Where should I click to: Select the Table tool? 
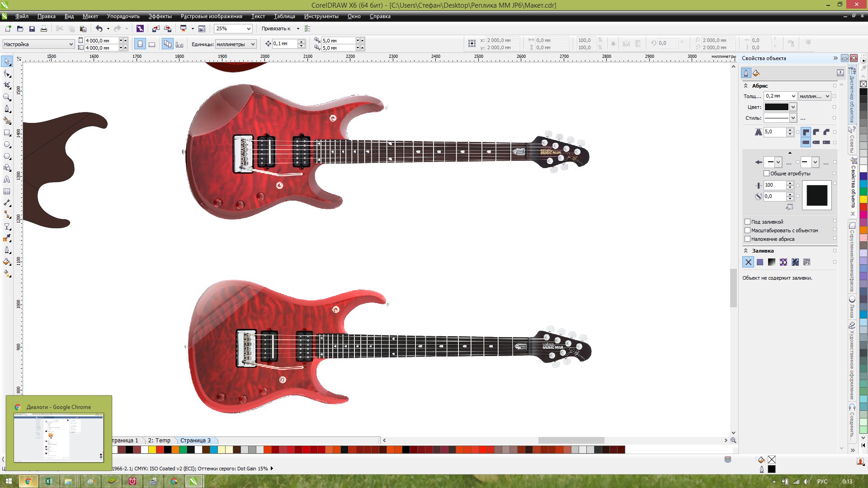pos(7,192)
